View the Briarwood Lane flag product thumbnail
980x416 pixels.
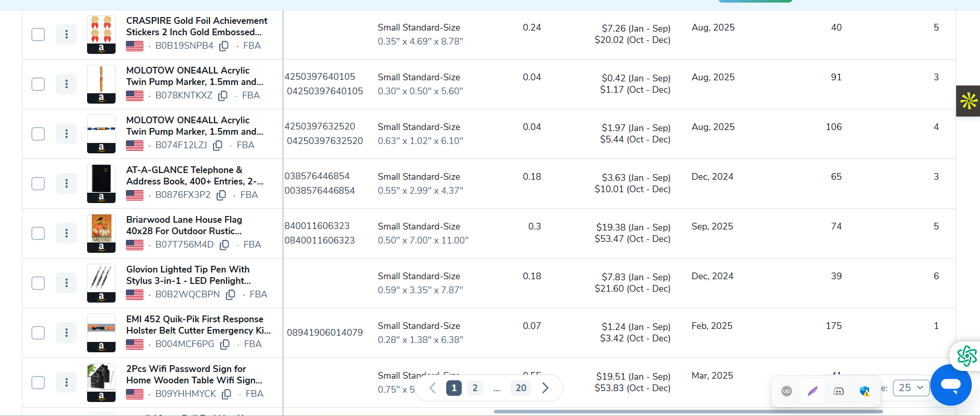101,233
